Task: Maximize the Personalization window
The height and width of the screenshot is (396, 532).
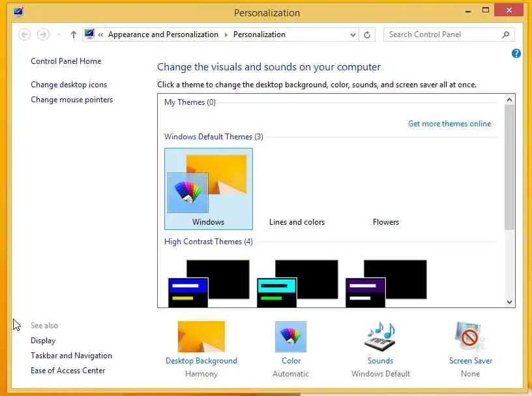Action: click(486, 10)
